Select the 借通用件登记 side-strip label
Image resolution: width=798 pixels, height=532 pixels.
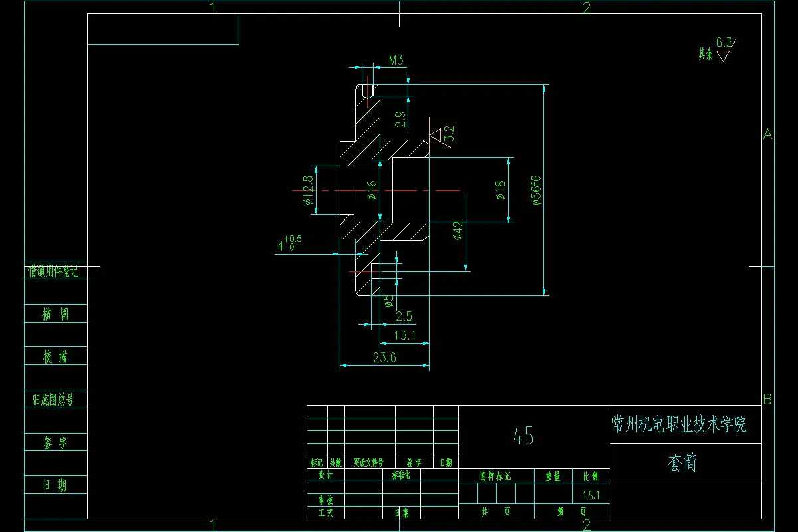click(53, 271)
